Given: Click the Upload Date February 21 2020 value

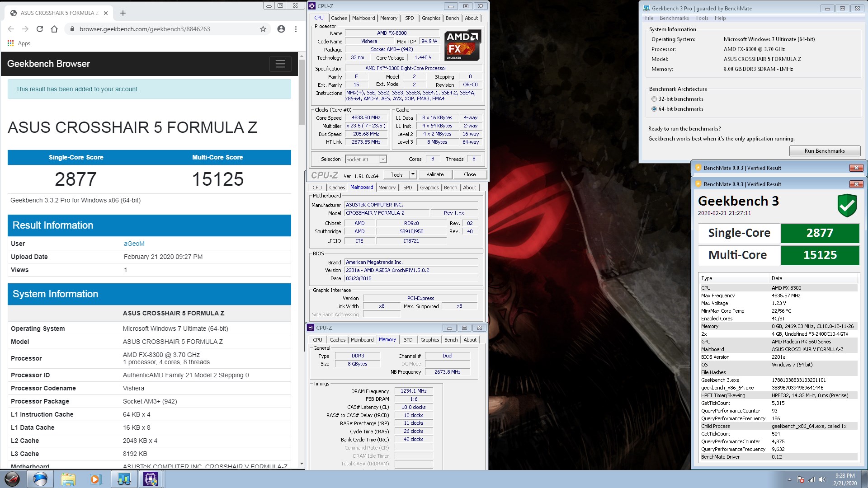Looking at the screenshot, I should point(163,257).
